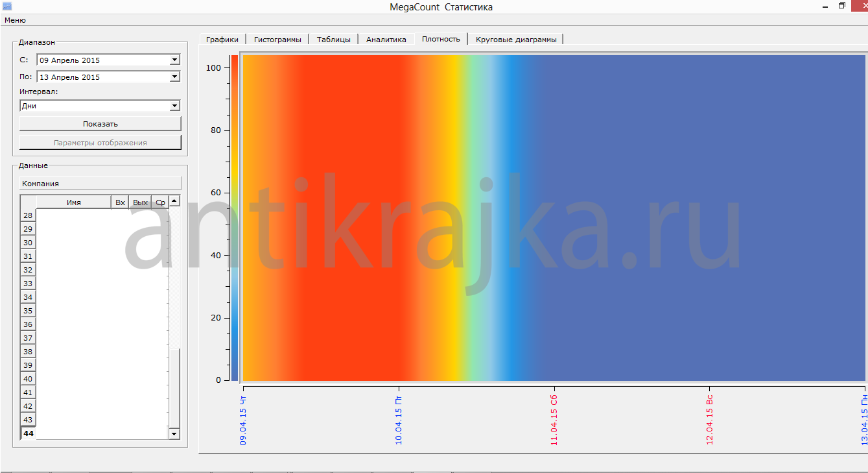This screenshot has height=473, width=868.
Task: Open the Круговые диаграммы tab
Action: [x=515, y=40]
